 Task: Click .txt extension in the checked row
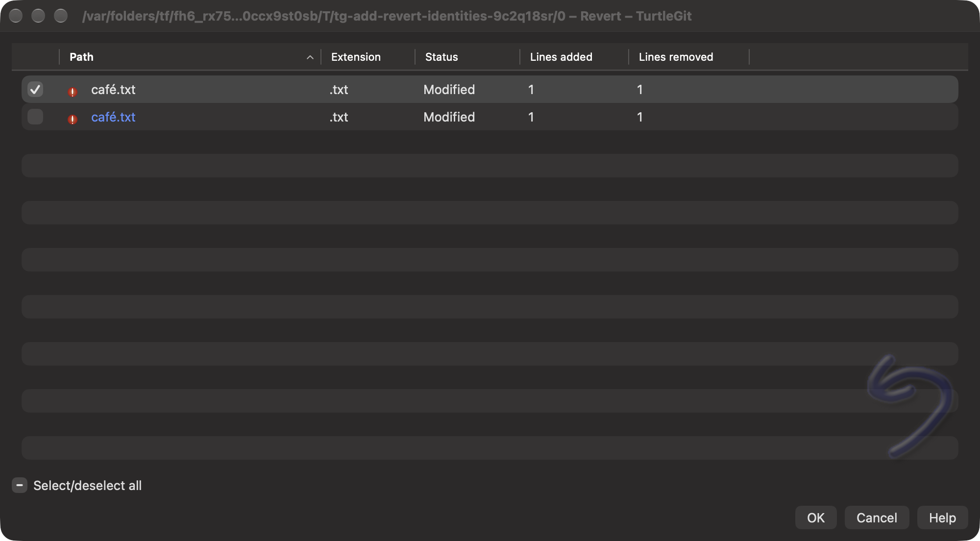[x=339, y=90]
